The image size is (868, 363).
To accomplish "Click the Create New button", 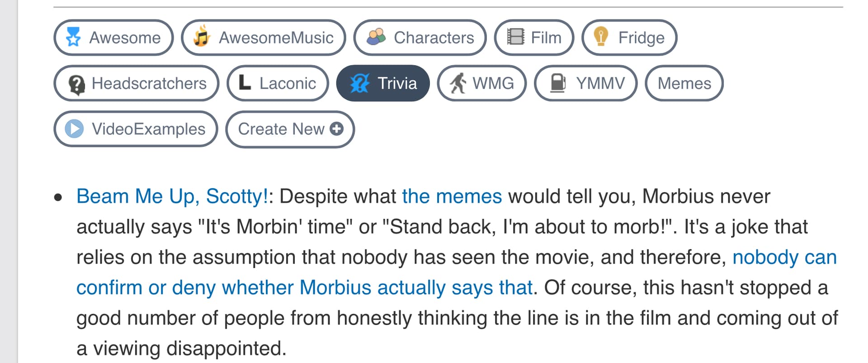I will 290,129.
